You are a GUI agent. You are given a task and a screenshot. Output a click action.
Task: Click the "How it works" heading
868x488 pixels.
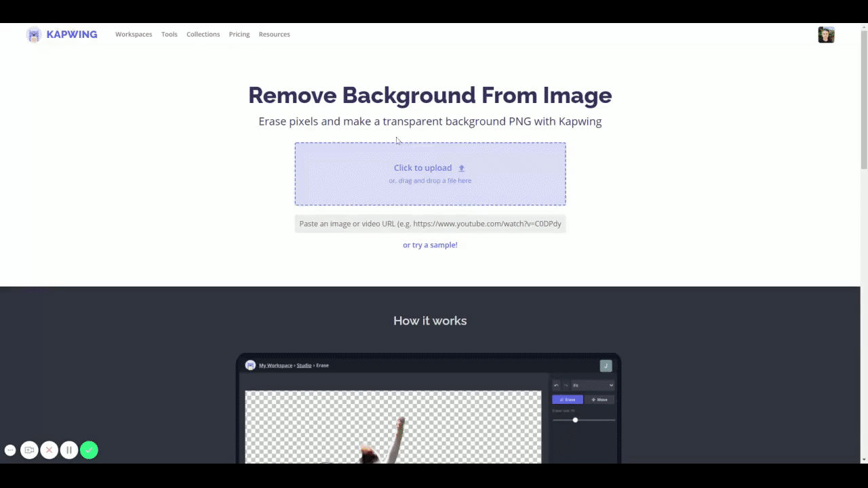click(x=430, y=321)
